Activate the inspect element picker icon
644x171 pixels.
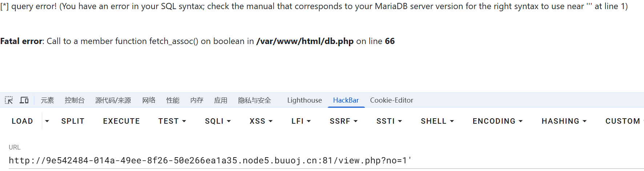(x=9, y=100)
